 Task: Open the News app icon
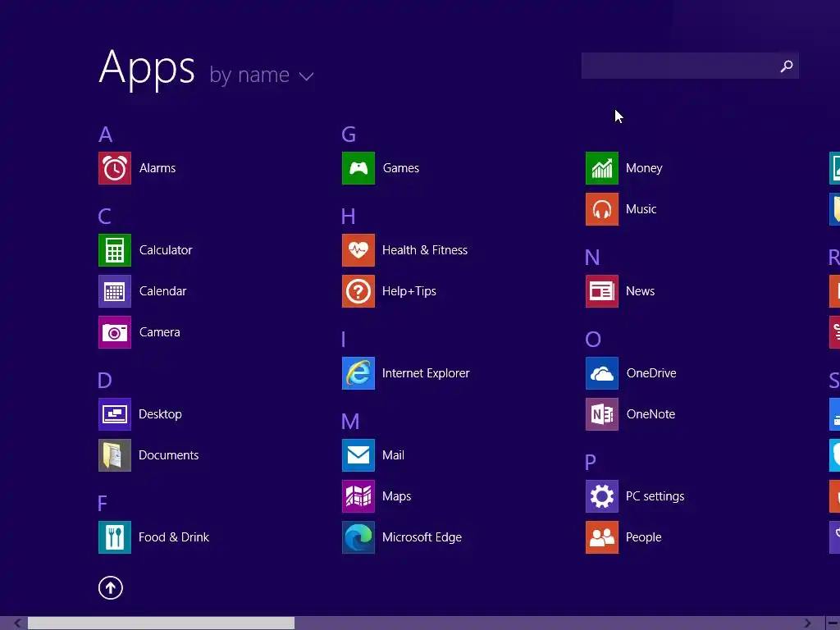pos(602,291)
